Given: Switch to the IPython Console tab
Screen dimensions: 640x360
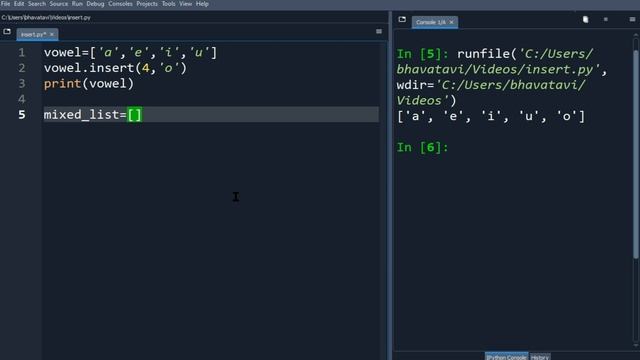Looking at the screenshot, I should (506, 357).
